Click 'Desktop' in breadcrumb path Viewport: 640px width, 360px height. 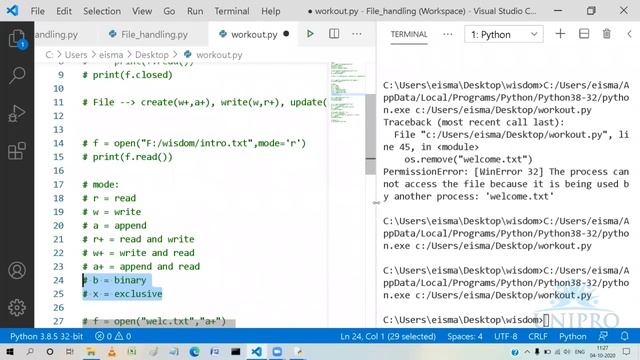click(x=152, y=55)
